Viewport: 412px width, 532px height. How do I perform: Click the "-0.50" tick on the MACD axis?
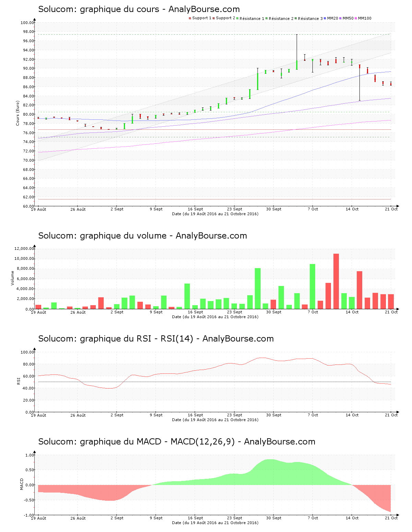pyautogui.click(x=28, y=500)
